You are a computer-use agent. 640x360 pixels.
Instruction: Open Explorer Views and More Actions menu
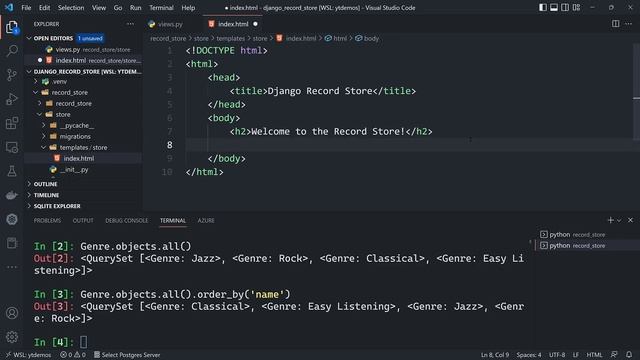[x=130, y=24]
